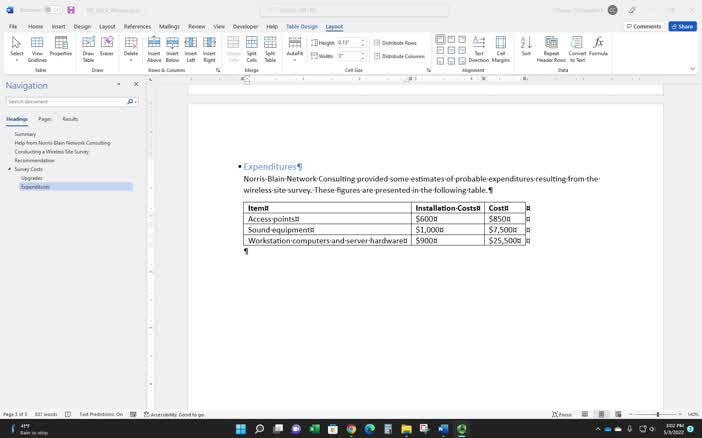Click Convert to Text icon
This screenshot has height=438, width=702.
pyautogui.click(x=577, y=48)
